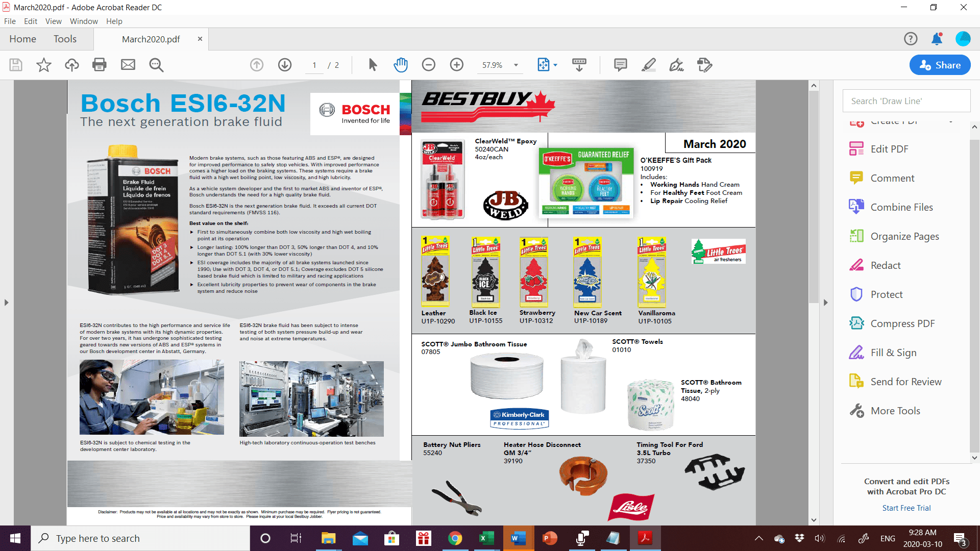Image resolution: width=980 pixels, height=551 pixels.
Task: Click the Save file icon
Action: pyautogui.click(x=16, y=65)
